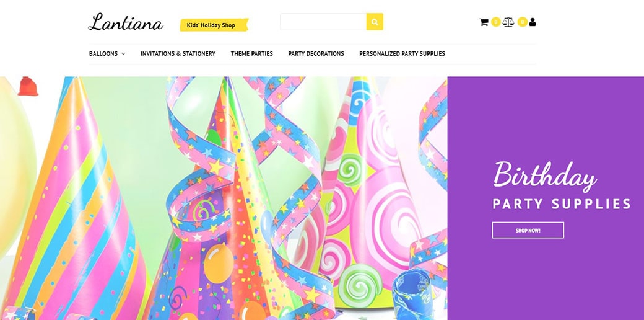Click the Shop Now! button
This screenshot has height=320, width=644.
click(x=528, y=230)
